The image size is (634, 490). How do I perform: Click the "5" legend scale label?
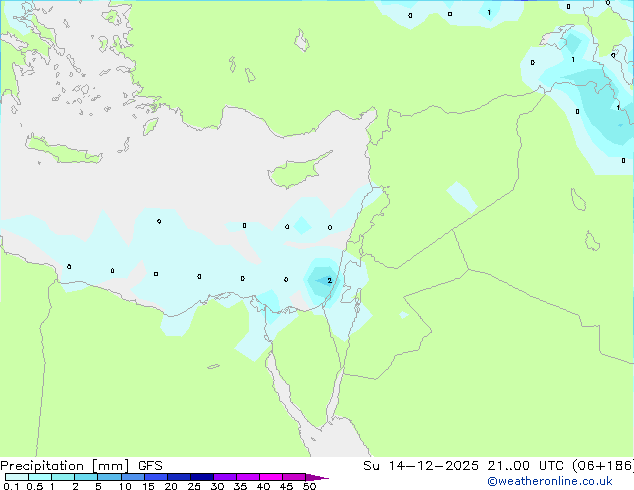click(x=98, y=486)
